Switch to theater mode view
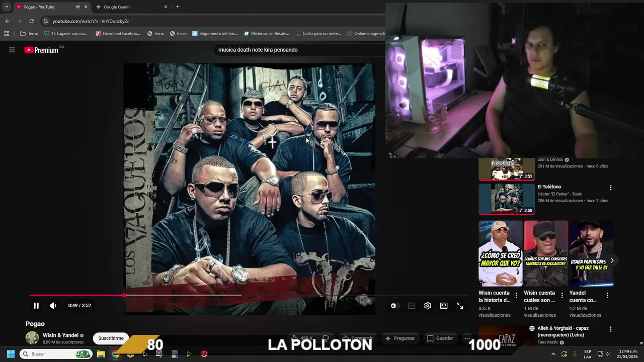 pyautogui.click(x=444, y=306)
